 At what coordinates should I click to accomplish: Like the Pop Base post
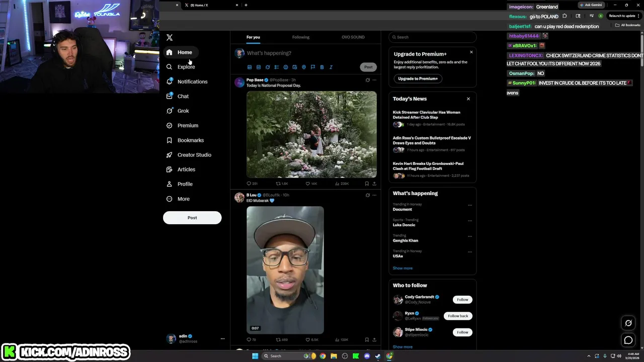(x=311, y=184)
